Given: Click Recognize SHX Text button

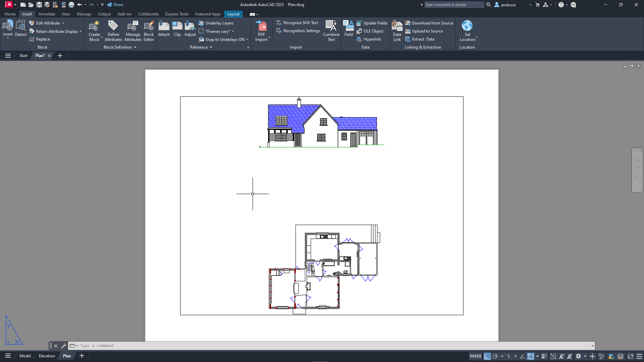Looking at the screenshot, I should pos(297,23).
